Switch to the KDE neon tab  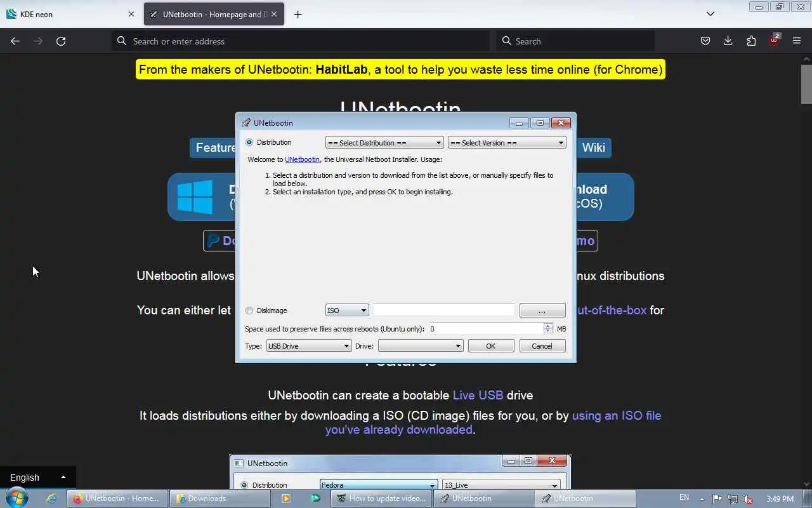pos(70,14)
